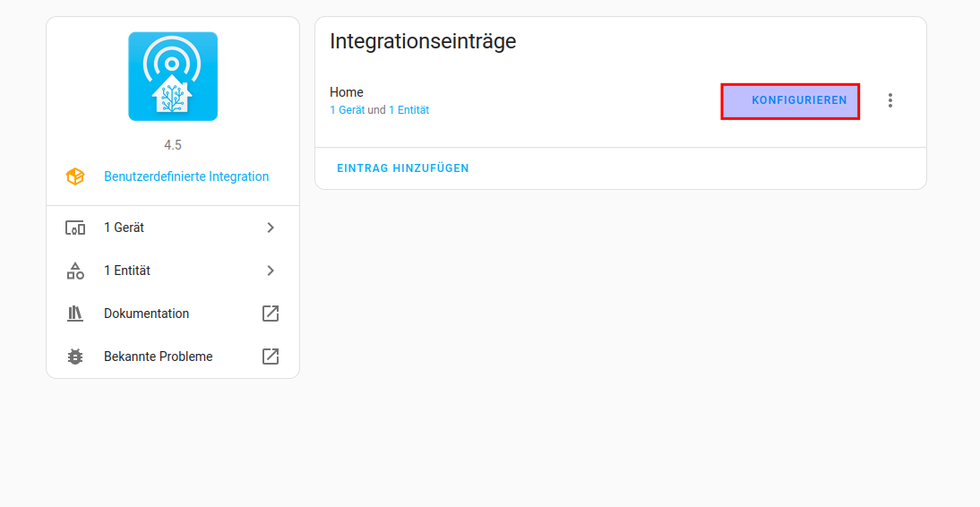980x507 pixels.
Task: Open the three-dot menu for Home entry
Action: tap(890, 100)
